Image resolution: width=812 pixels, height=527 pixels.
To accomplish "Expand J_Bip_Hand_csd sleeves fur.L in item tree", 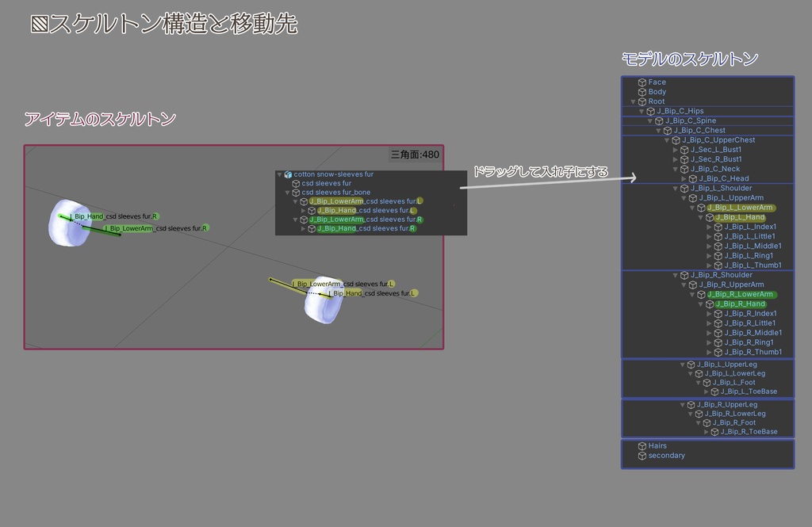I will (304, 211).
